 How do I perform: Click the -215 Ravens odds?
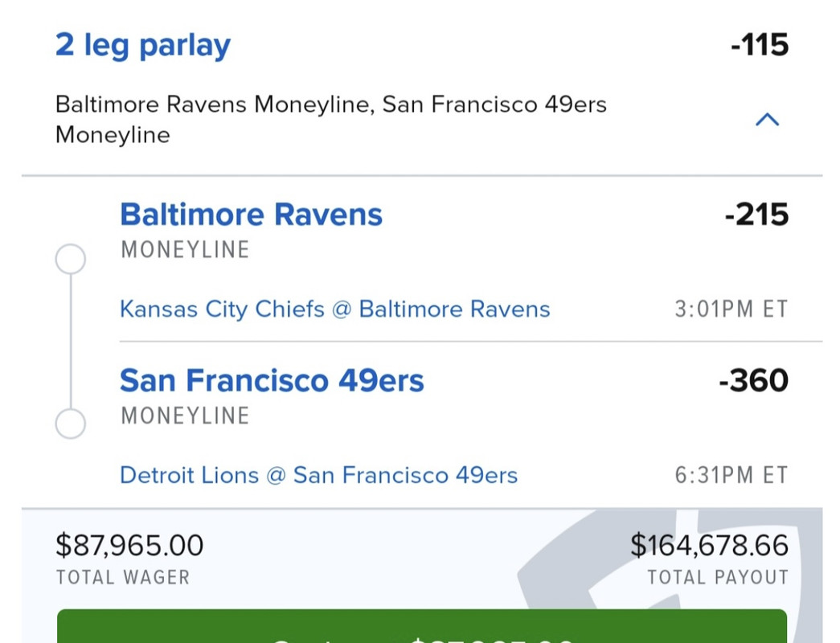point(756,215)
